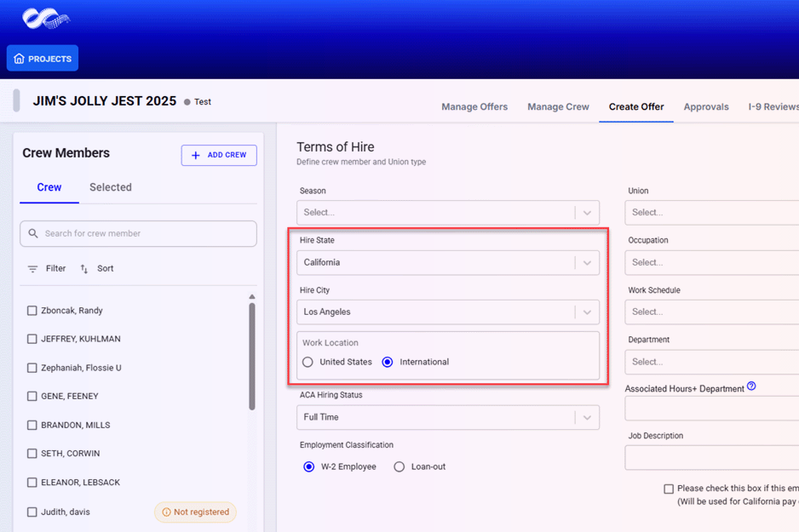Switch to the Manage Offers tab
The width and height of the screenshot is (799, 532).
coord(474,107)
